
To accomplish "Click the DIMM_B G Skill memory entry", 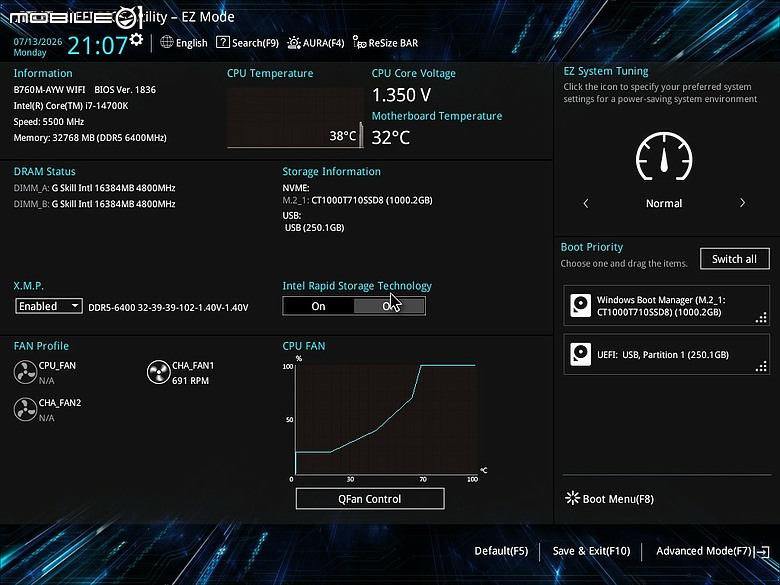I will [x=95, y=203].
